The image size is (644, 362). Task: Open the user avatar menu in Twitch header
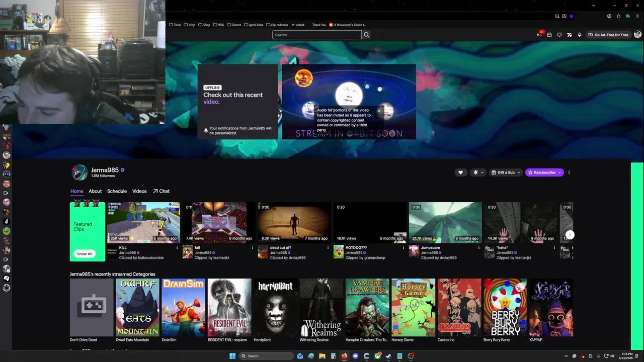pyautogui.click(x=637, y=35)
